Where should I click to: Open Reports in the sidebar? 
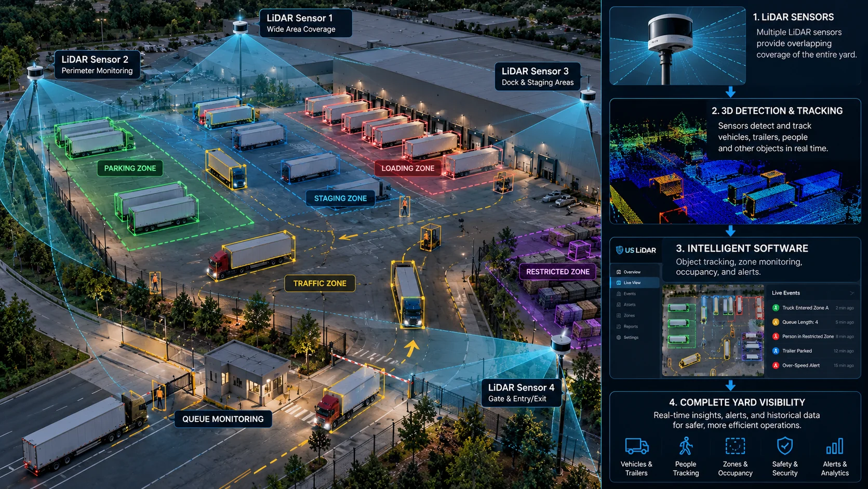[x=635, y=326]
